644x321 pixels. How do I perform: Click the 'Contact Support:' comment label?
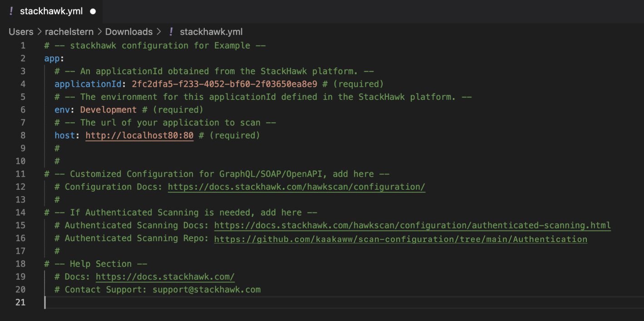pyautogui.click(x=101, y=290)
